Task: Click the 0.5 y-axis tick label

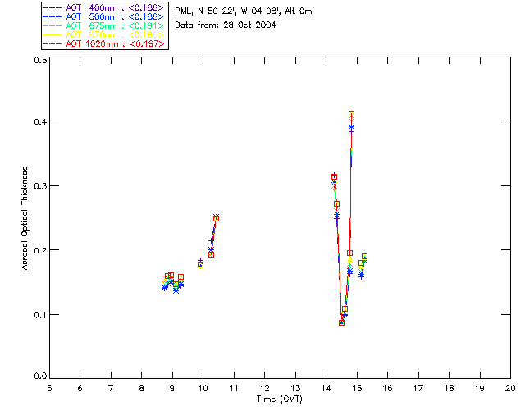Action: coord(40,60)
